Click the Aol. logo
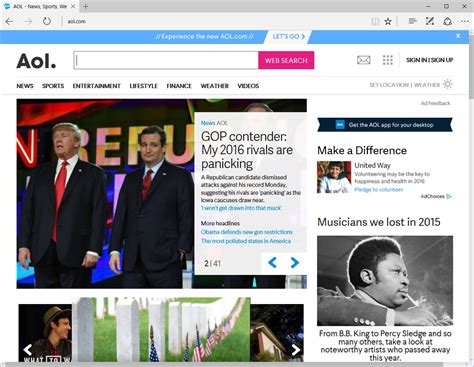This screenshot has width=474, height=367. click(36, 61)
